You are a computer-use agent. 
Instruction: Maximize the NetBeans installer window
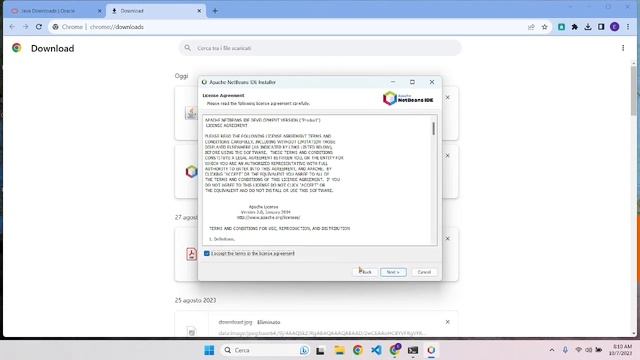[x=412, y=82]
